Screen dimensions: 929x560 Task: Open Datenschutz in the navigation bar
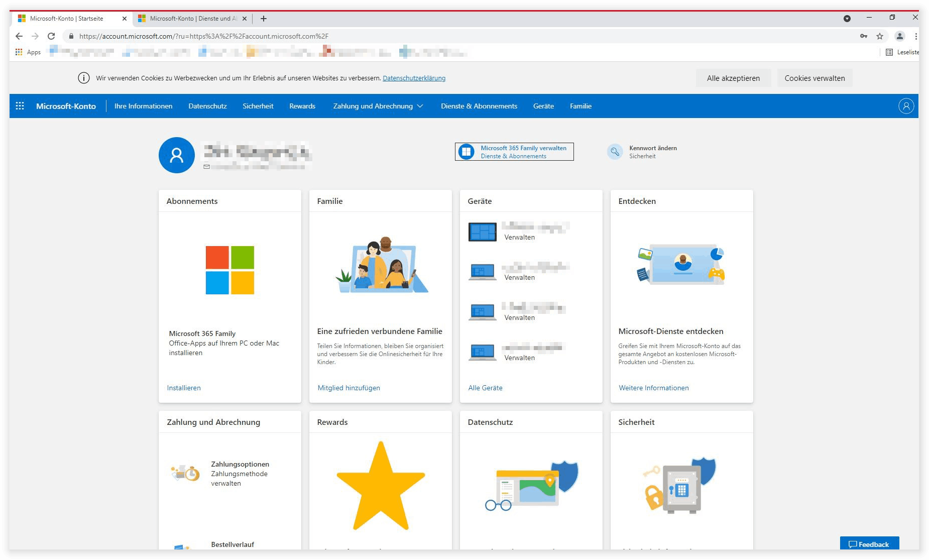[207, 106]
